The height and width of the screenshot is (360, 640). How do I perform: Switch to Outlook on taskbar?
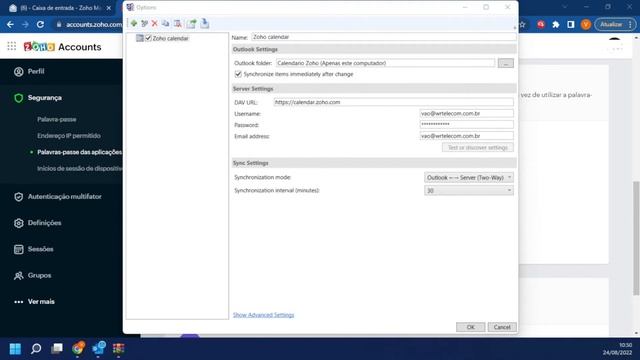click(98, 348)
